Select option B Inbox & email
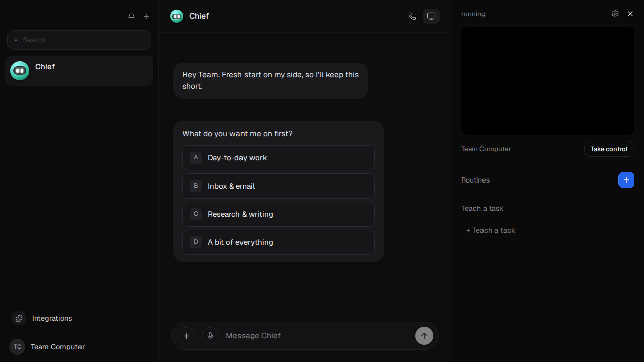 coord(278,186)
